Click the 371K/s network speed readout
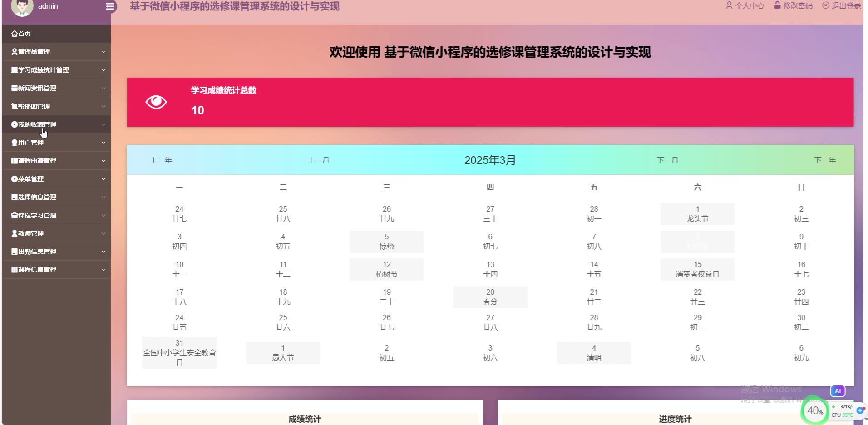This screenshot has width=868, height=425. [847, 407]
